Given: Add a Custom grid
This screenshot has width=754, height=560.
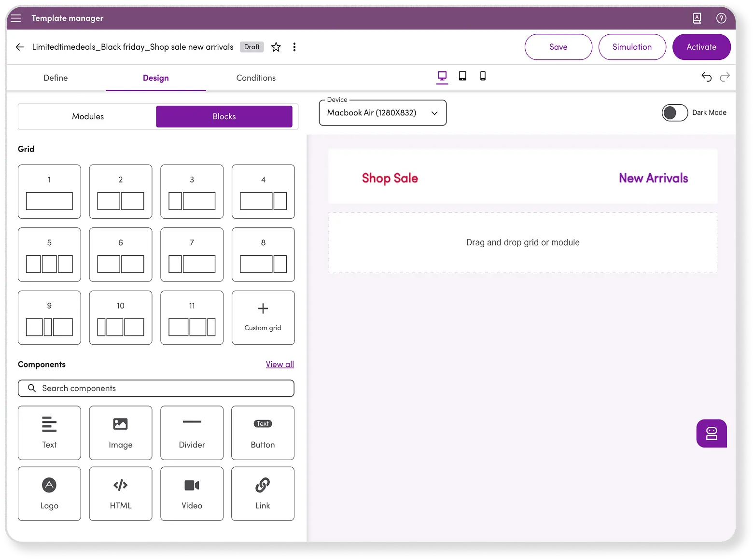Looking at the screenshot, I should (x=263, y=317).
